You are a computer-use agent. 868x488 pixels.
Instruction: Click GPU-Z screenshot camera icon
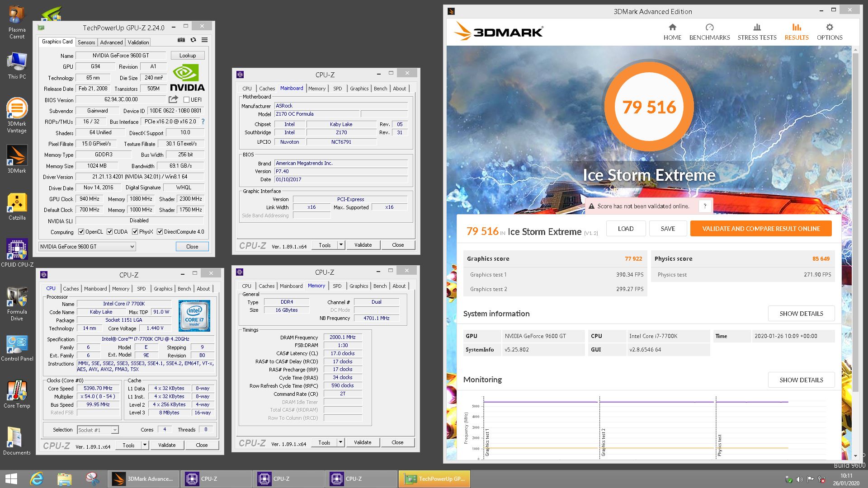181,40
